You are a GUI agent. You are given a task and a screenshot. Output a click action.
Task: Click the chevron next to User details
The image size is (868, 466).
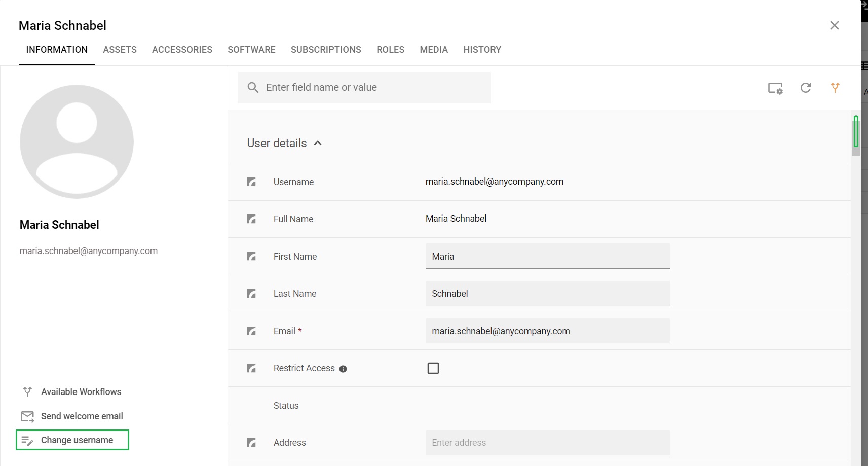pyautogui.click(x=318, y=143)
